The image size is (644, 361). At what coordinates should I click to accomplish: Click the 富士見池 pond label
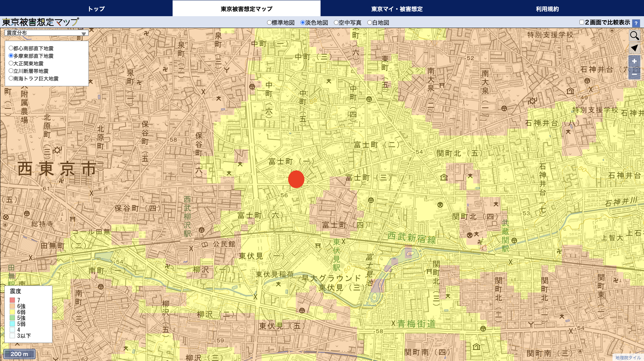pyautogui.click(x=369, y=270)
